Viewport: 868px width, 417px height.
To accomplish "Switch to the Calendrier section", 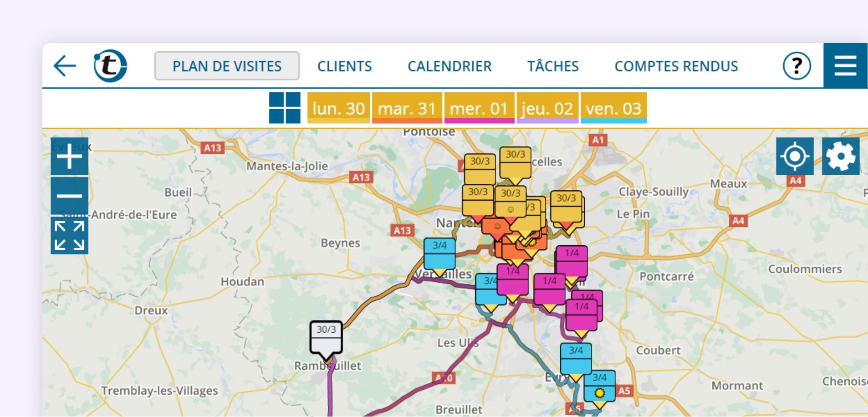I will (449, 66).
